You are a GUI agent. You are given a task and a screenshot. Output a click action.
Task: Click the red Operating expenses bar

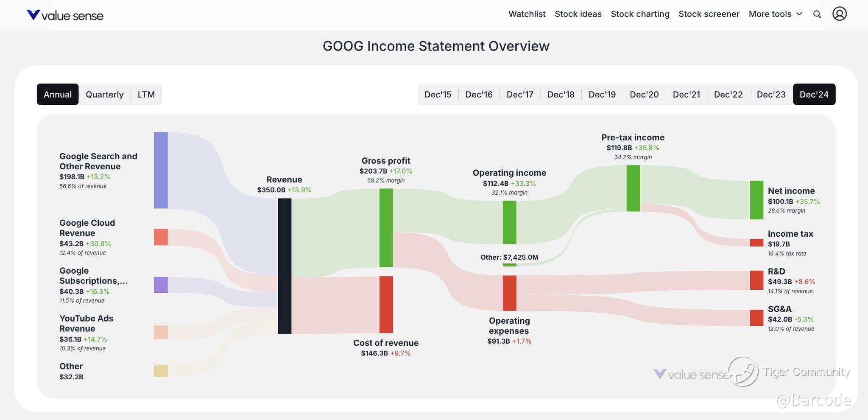509,293
